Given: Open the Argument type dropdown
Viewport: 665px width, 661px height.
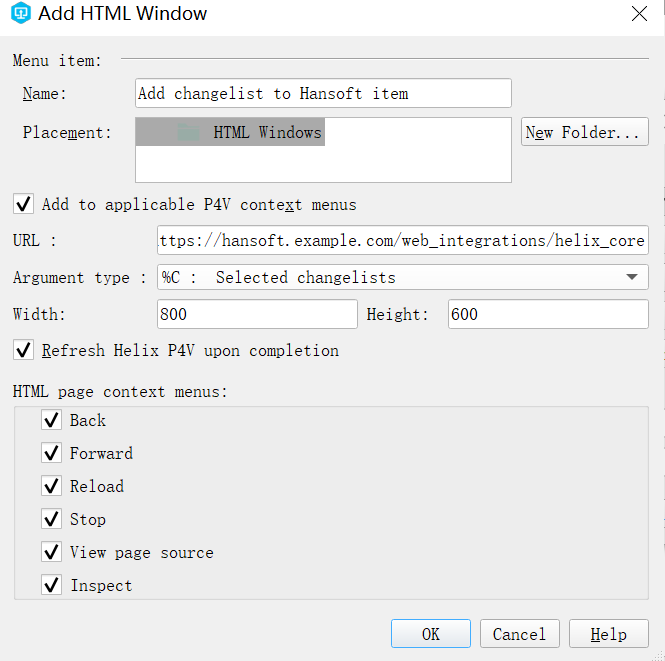Looking at the screenshot, I should pyautogui.click(x=400, y=278).
